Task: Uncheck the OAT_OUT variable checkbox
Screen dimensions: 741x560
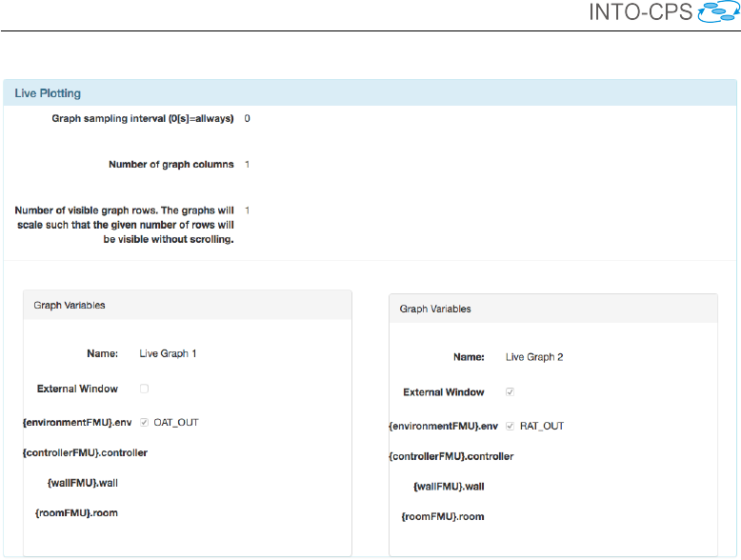Action: point(144,423)
